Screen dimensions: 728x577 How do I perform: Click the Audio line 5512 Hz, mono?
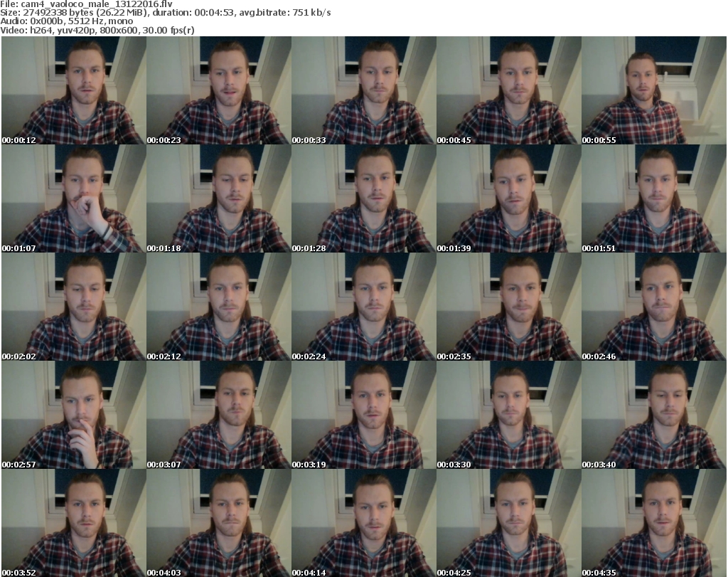pyautogui.click(x=100, y=21)
